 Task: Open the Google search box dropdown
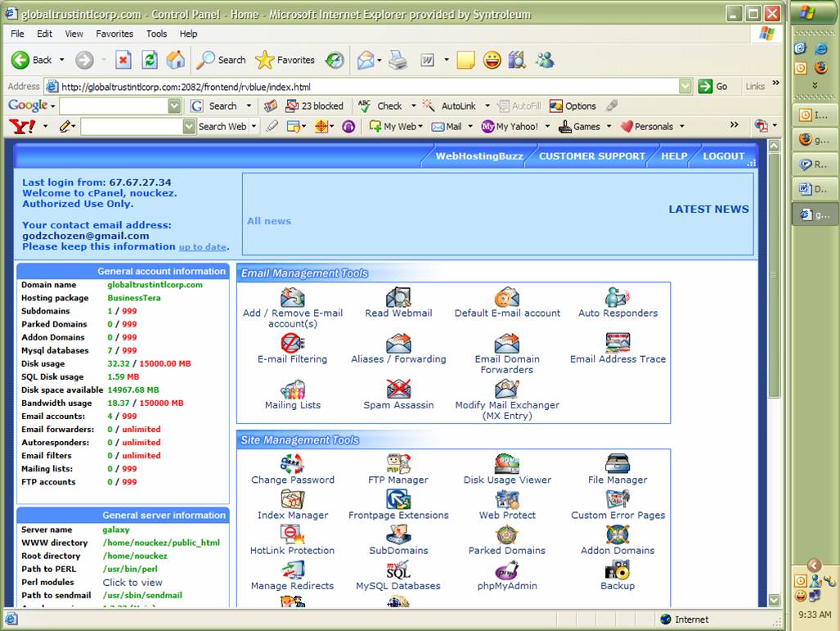[x=174, y=106]
